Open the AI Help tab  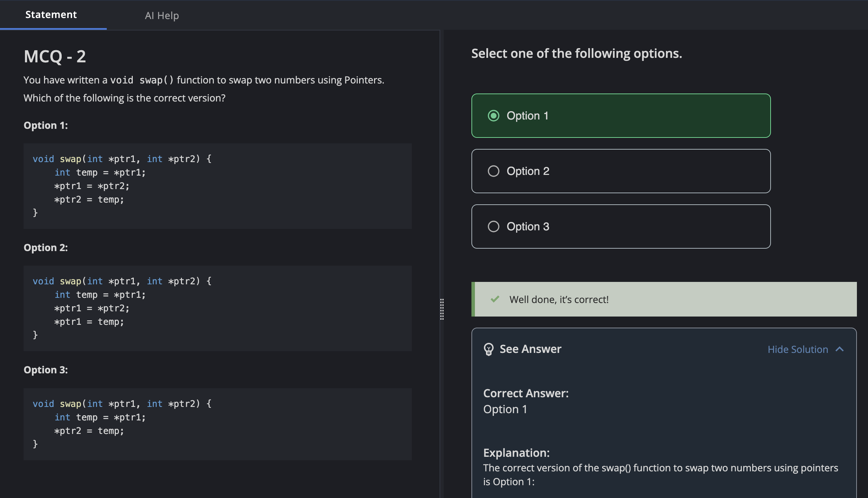coord(162,16)
